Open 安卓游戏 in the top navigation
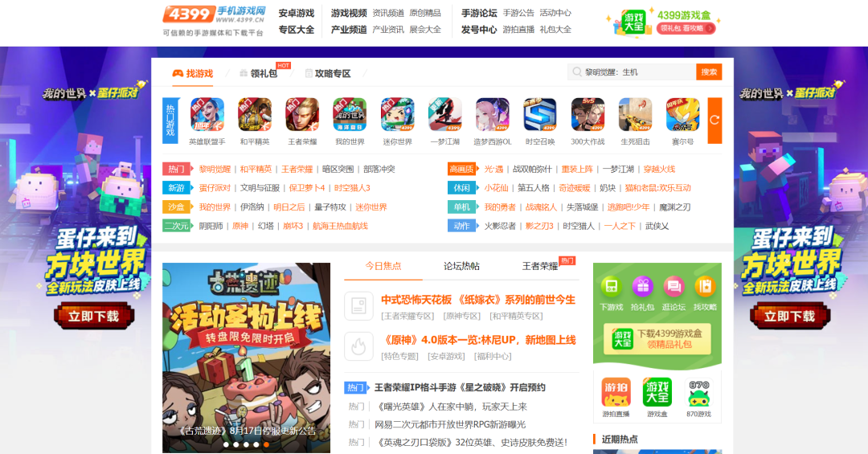 (296, 13)
